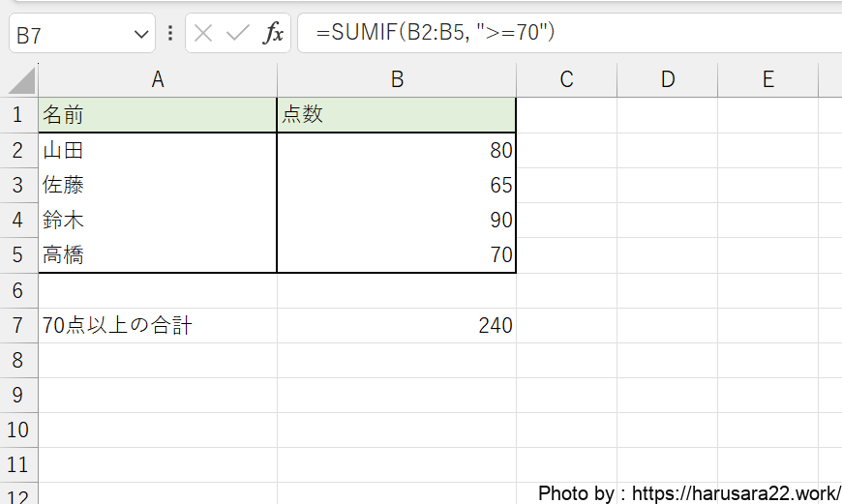
Task: Click the Insert Function fx icon
Action: (274, 34)
